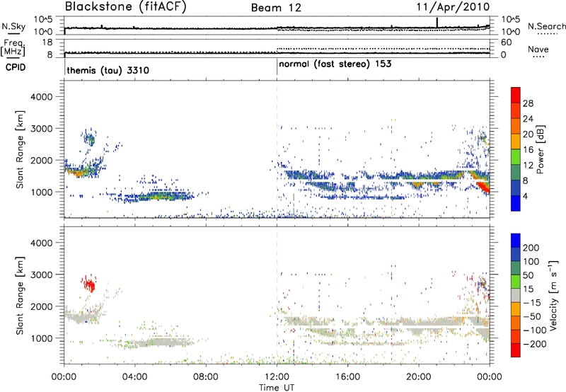Click the red velocity echo cluster near 2700 km
The width and height of the screenshot is (566, 392).
pos(89,284)
